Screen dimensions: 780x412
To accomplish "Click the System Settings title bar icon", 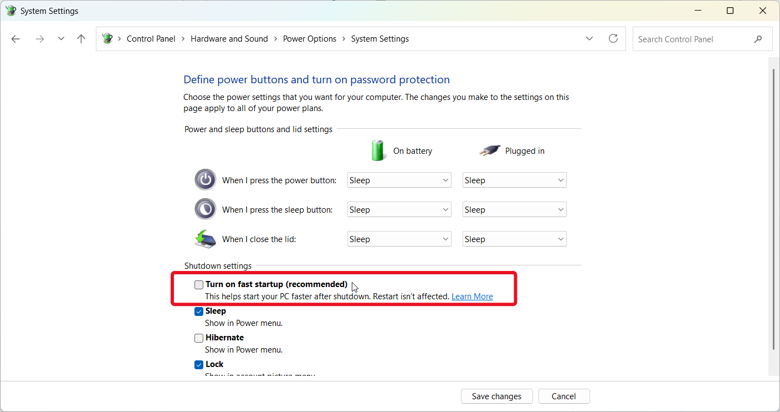I will tap(10, 10).
